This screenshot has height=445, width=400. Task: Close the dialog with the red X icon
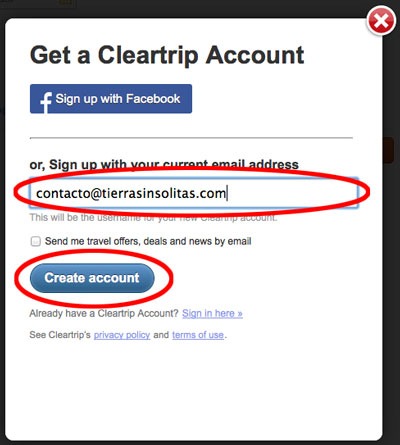pyautogui.click(x=381, y=22)
